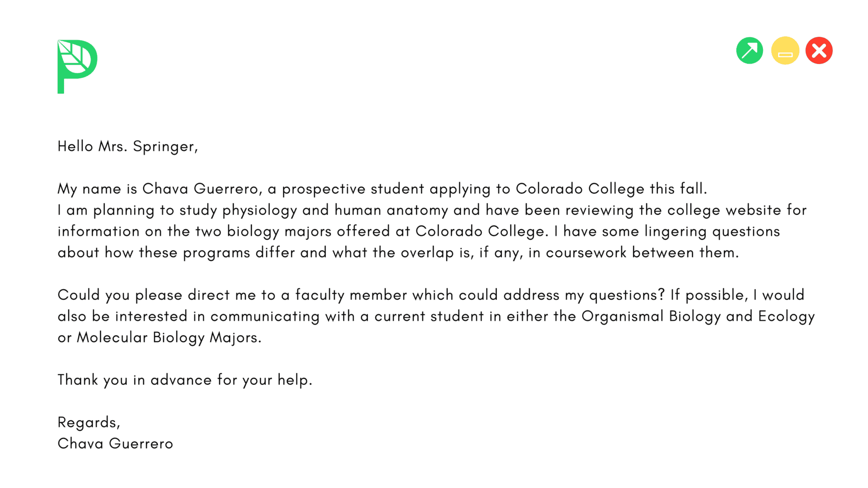Click the word 'physiology' in the letter
The width and height of the screenshot is (868, 488).
tap(259, 210)
